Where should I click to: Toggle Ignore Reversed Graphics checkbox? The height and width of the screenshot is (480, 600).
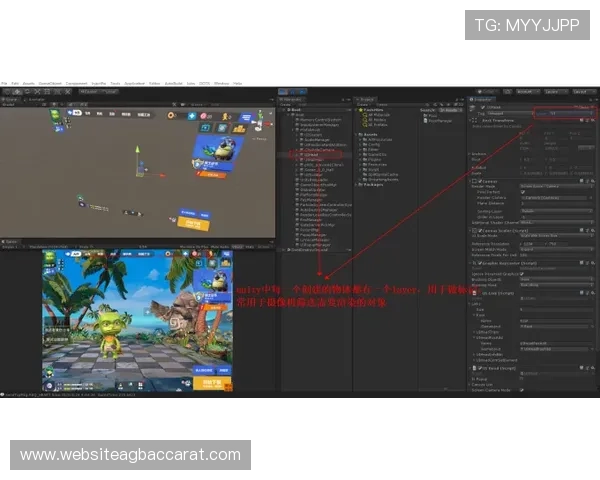point(522,274)
